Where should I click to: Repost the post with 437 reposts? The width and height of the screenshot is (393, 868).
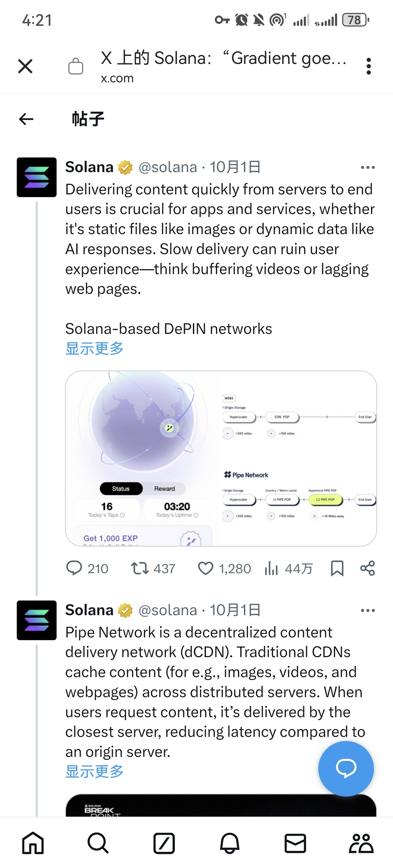[x=140, y=568]
